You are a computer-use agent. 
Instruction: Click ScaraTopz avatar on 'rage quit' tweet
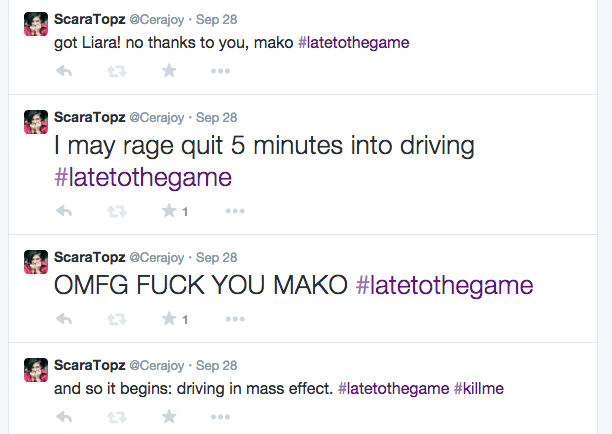tap(36, 123)
